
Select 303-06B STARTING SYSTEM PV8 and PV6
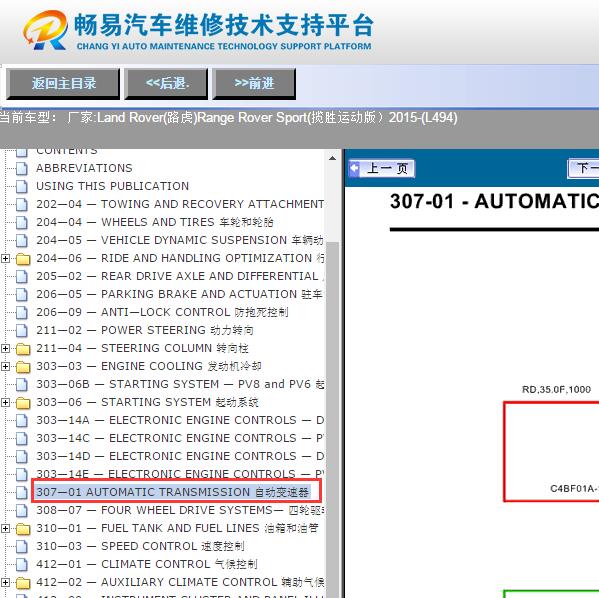(x=180, y=384)
